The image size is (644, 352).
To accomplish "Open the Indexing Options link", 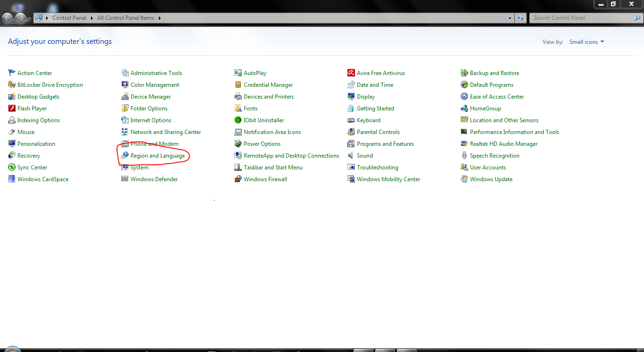I will (39, 120).
